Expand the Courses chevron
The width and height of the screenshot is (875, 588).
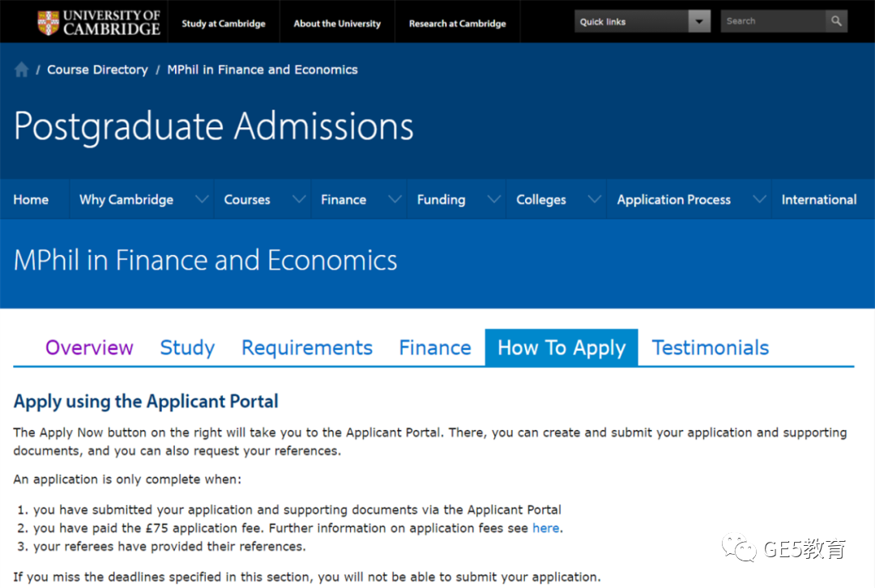(x=299, y=199)
